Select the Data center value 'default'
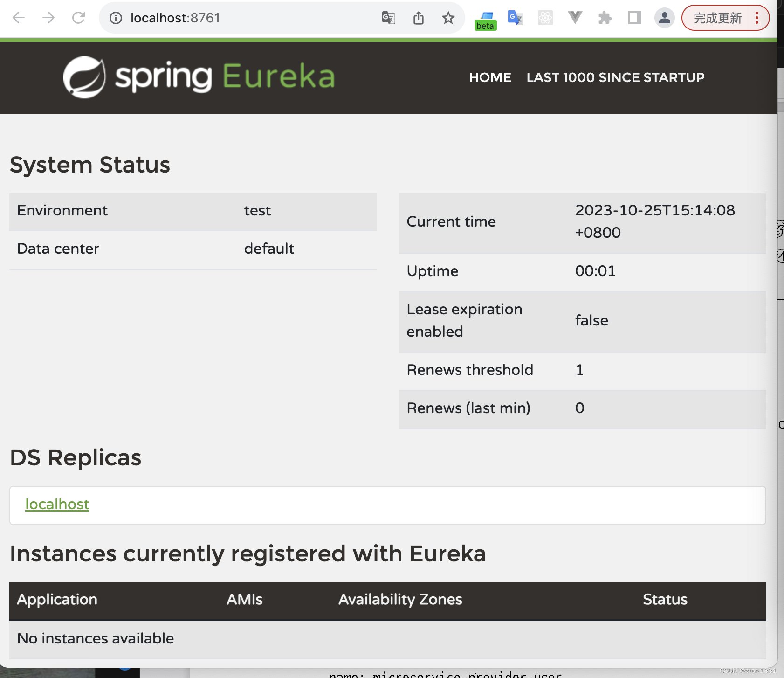Image resolution: width=784 pixels, height=678 pixels. tap(269, 249)
